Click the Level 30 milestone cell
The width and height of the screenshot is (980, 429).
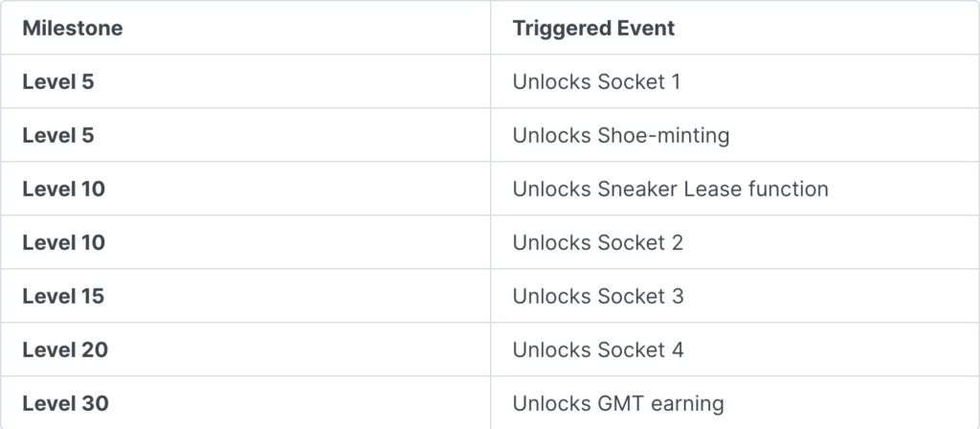tap(246, 403)
